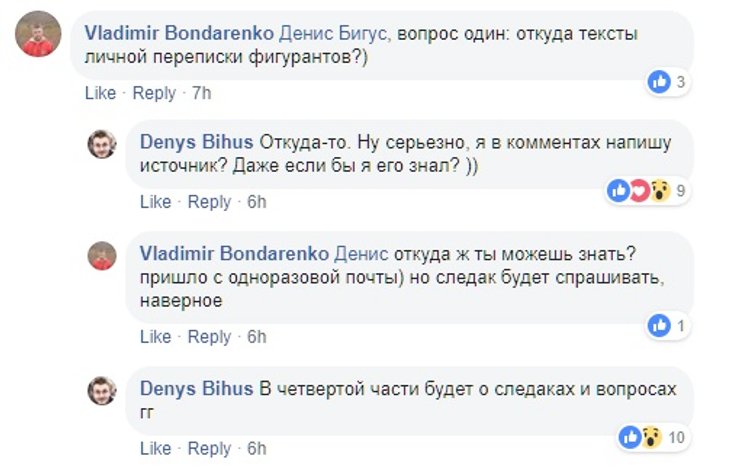
Task: Click the 7h timestamp on top comment
Action: 201,93
